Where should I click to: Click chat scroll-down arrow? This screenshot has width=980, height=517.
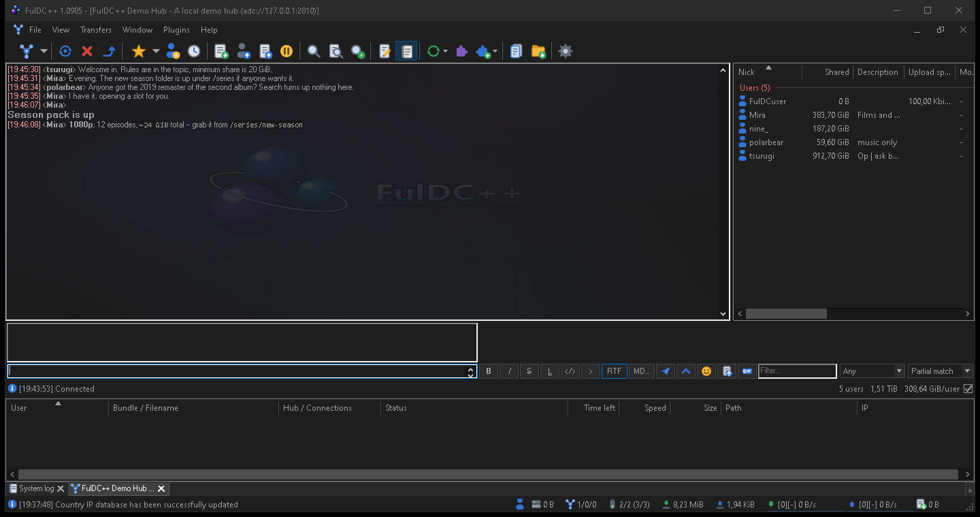pos(723,314)
